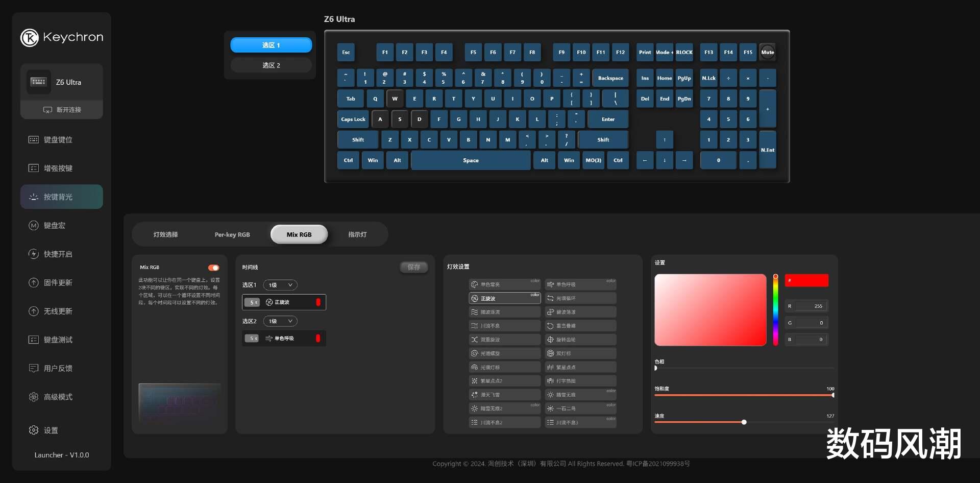The image size is (980, 483).
Task: Switch to the Per-key RGB tab
Action: [x=232, y=234]
